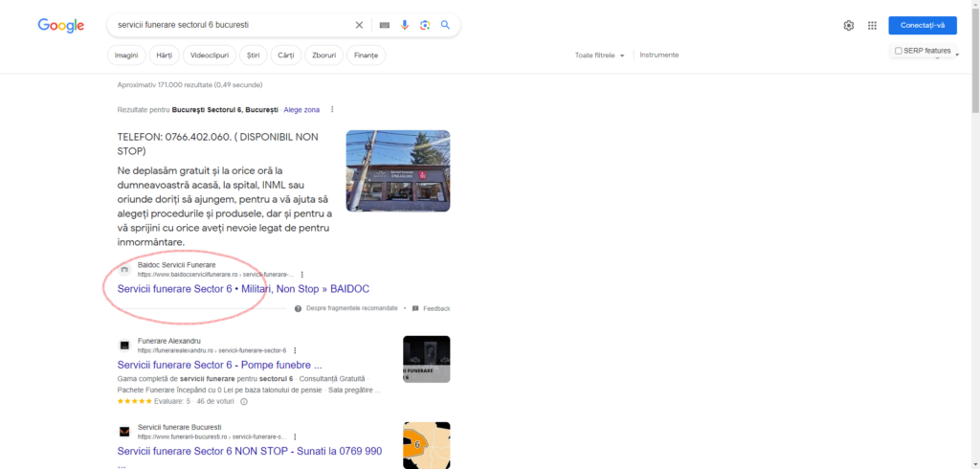Open Sector 6 map thumbnail image
Screen dimensions: 980x469
pos(426,445)
